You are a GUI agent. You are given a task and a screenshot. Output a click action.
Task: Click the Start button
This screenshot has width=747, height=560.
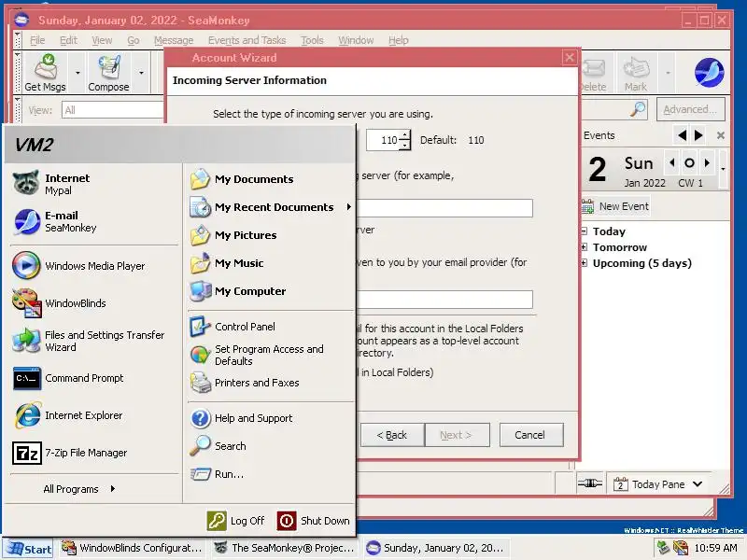[x=29, y=549]
